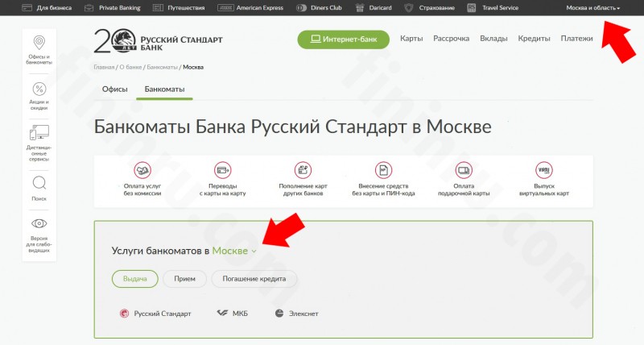Click Внесение средств без карты icon
The width and height of the screenshot is (644, 345).
pos(384,170)
